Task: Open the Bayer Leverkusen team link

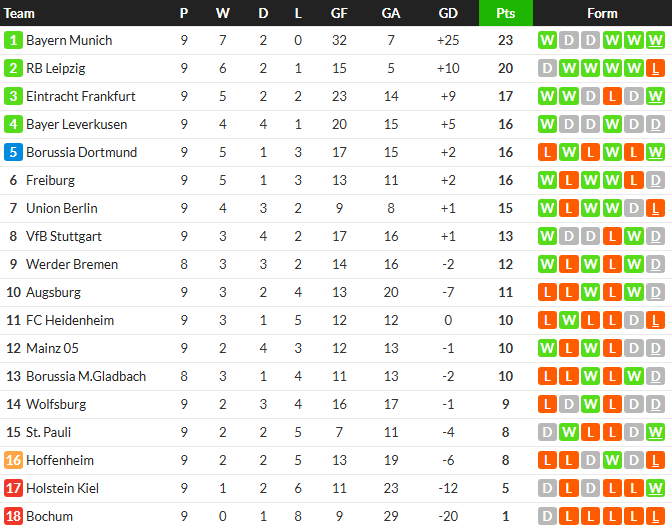Action: [x=75, y=125]
